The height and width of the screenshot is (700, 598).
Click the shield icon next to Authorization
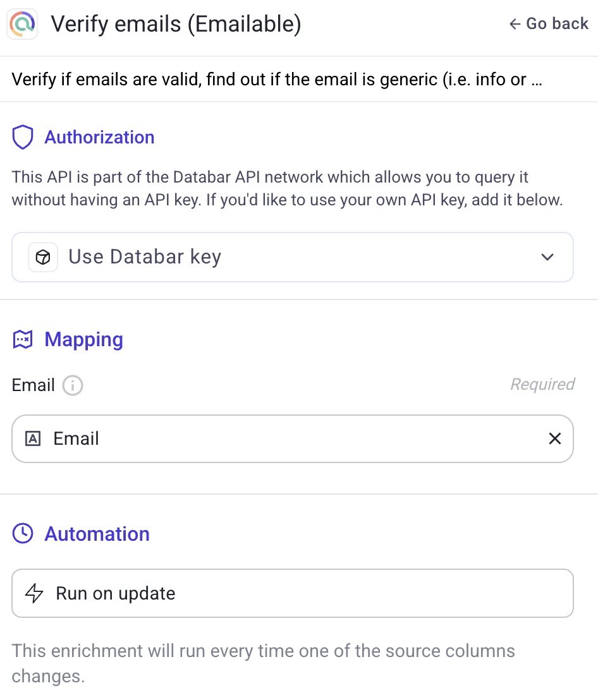pos(23,137)
